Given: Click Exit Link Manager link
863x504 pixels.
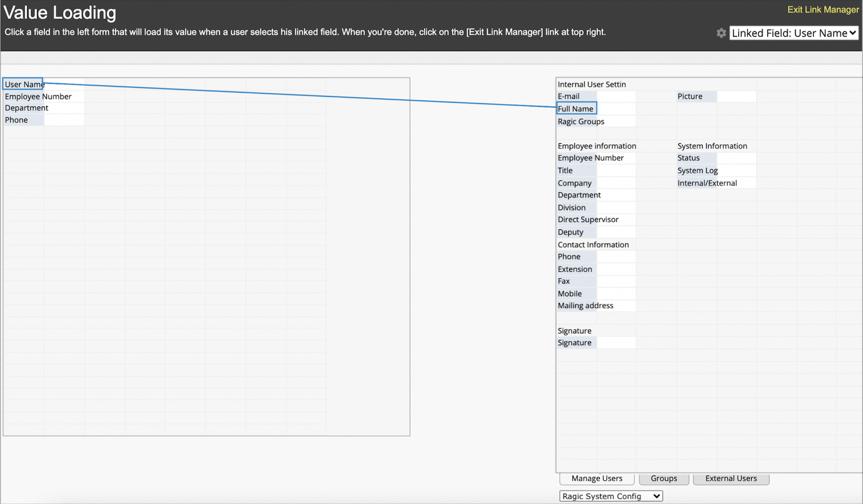Looking at the screenshot, I should click(x=823, y=9).
